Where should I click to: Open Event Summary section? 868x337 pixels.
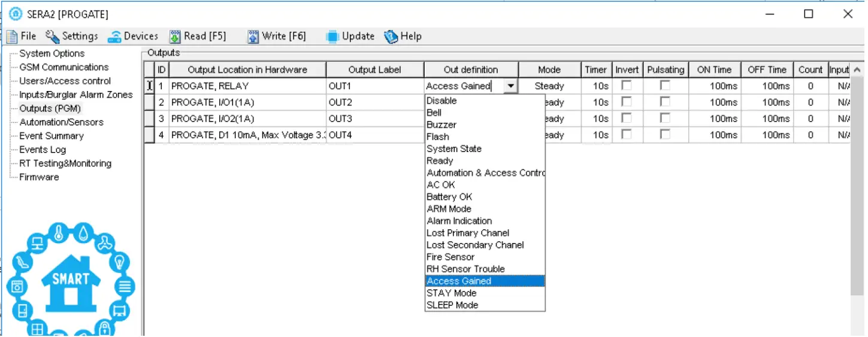(x=52, y=136)
